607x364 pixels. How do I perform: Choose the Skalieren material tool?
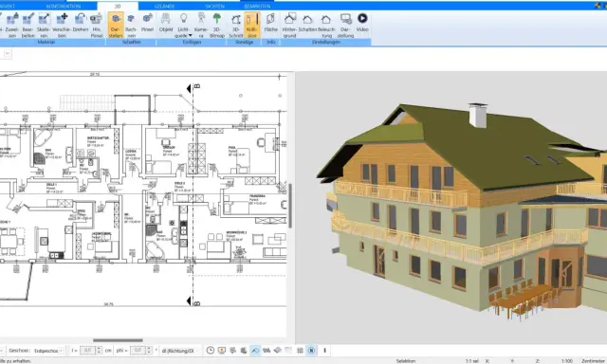tap(44, 26)
